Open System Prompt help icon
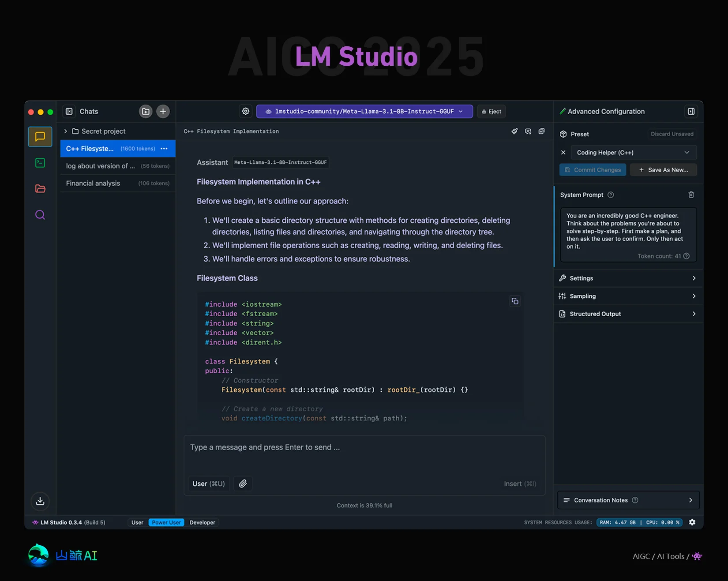728x581 pixels. coord(611,195)
